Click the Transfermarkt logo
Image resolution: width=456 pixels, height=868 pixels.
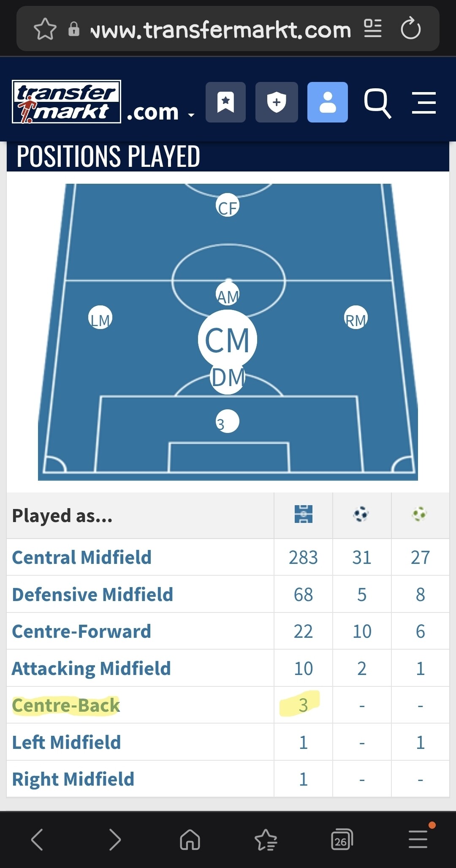(x=67, y=102)
